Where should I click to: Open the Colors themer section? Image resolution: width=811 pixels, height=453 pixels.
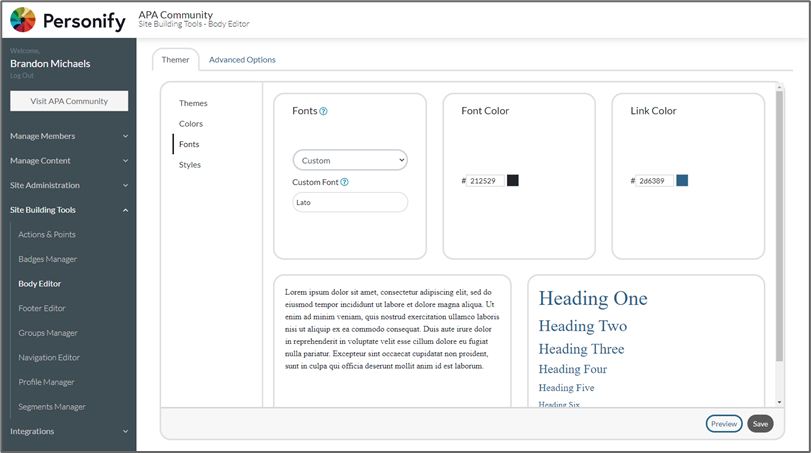coord(191,124)
